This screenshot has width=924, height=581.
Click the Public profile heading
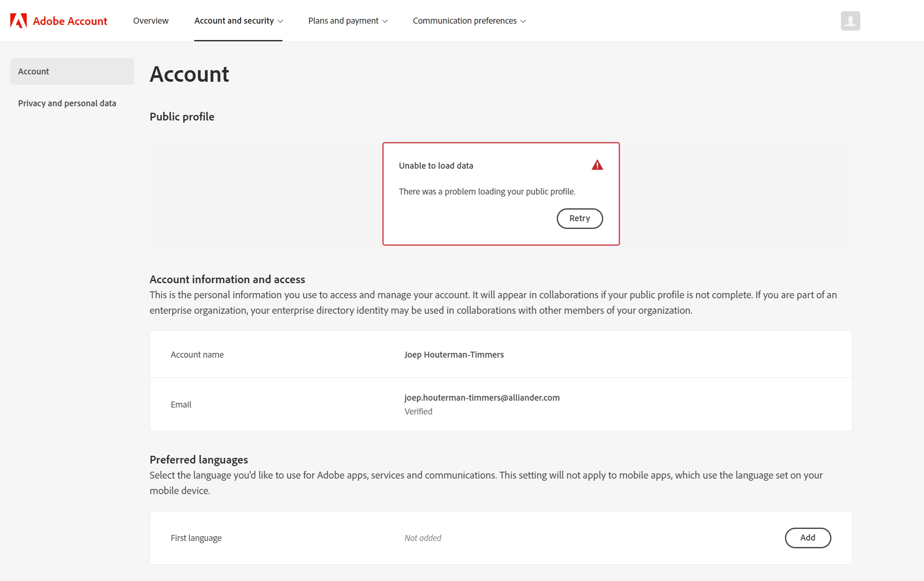pos(182,117)
